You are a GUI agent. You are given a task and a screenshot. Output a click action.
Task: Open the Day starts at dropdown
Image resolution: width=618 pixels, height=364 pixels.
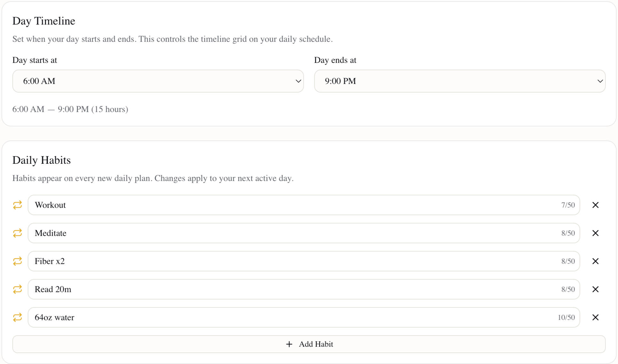pos(158,81)
